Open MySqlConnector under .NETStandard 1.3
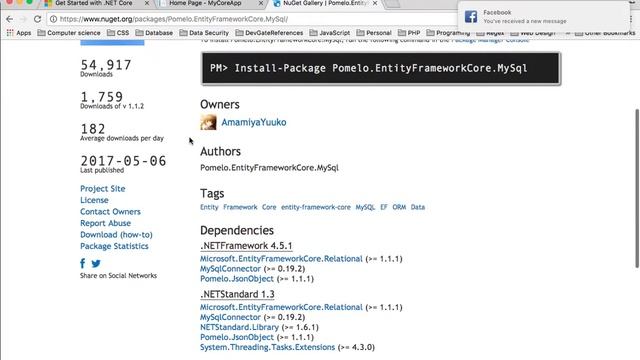This screenshot has height=360, width=640. click(230, 317)
